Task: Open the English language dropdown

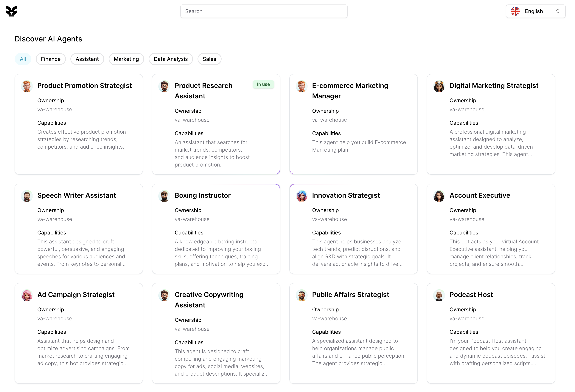Action: pos(534,11)
